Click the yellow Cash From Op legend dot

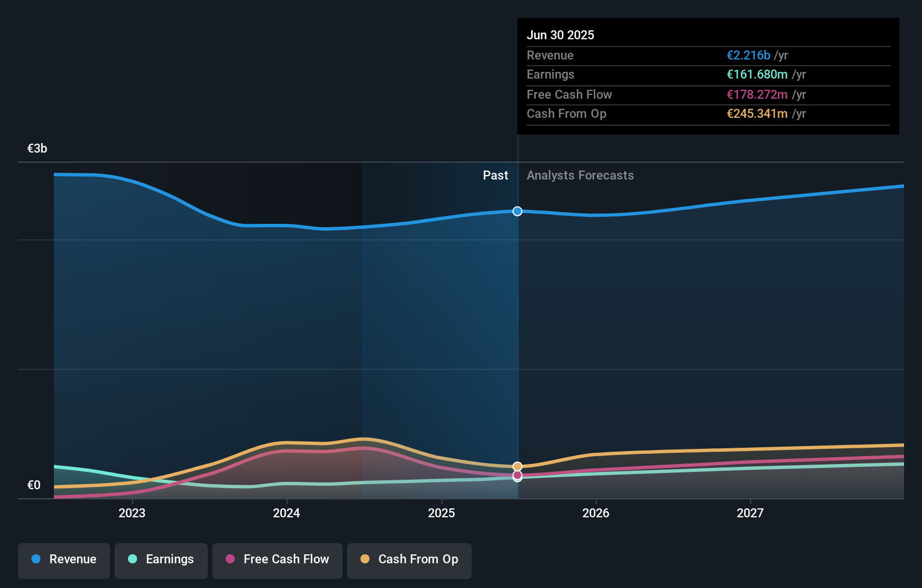point(365,559)
